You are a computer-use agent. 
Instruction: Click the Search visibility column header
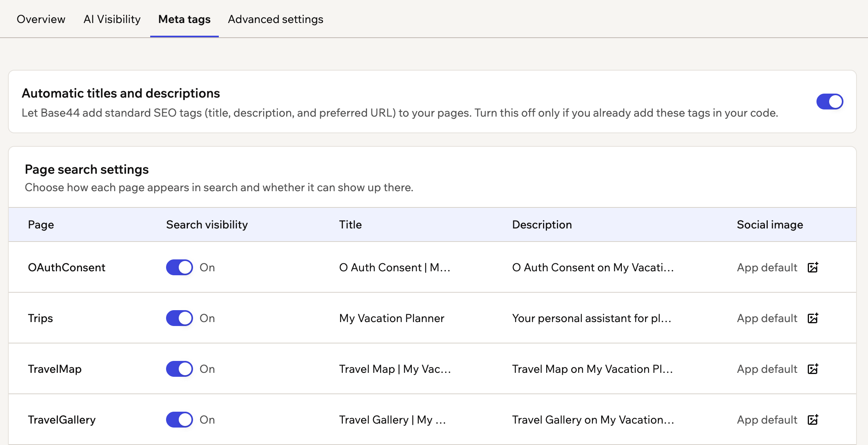pos(207,224)
